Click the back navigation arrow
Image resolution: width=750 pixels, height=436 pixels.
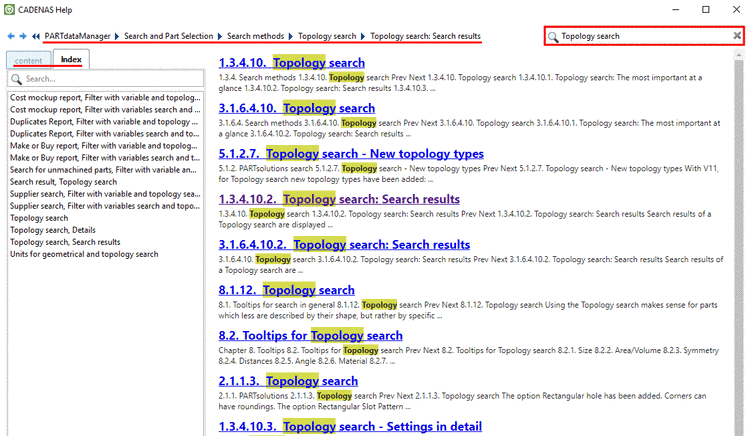click(11, 36)
